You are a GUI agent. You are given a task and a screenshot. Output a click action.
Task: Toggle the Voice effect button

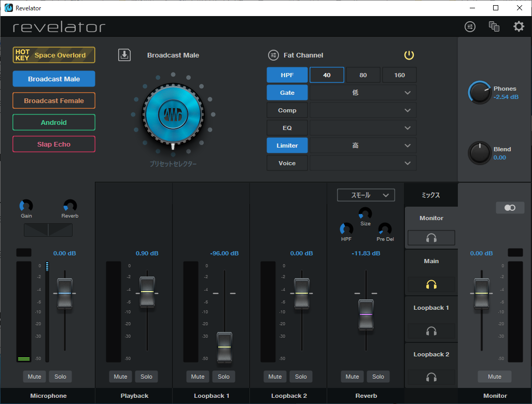click(x=287, y=163)
